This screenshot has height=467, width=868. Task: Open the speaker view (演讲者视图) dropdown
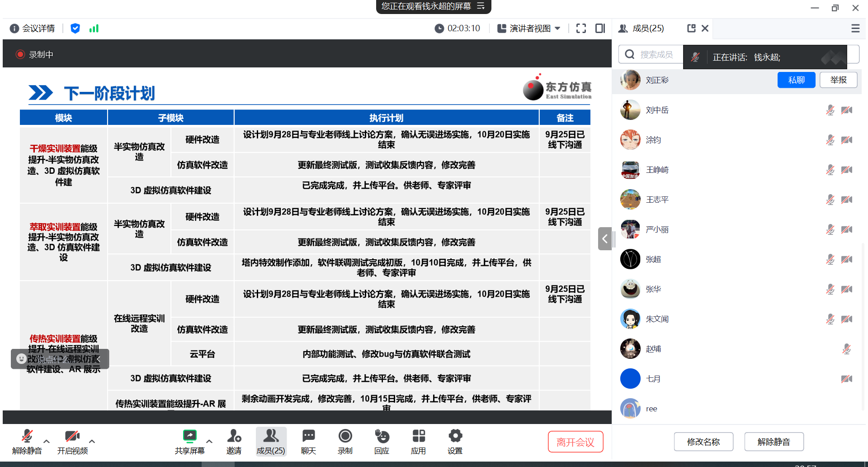pos(529,29)
